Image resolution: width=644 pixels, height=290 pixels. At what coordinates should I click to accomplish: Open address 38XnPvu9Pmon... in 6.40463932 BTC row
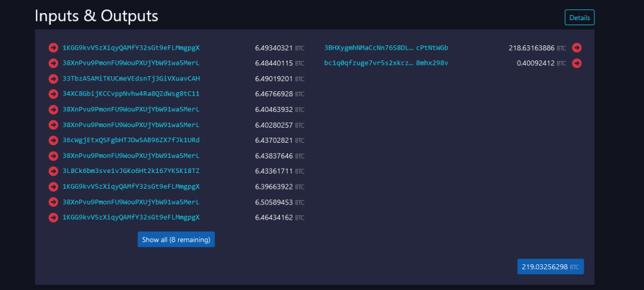click(131, 109)
